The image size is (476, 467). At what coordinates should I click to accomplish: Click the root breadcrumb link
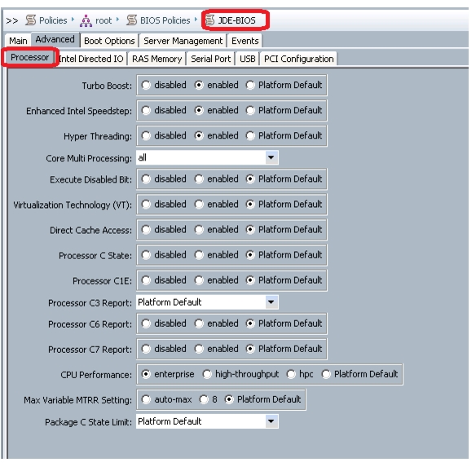pos(104,20)
